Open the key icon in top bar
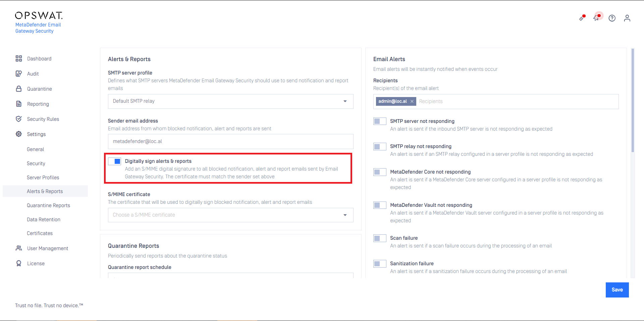Viewport: 644px width, 321px height. [x=582, y=18]
